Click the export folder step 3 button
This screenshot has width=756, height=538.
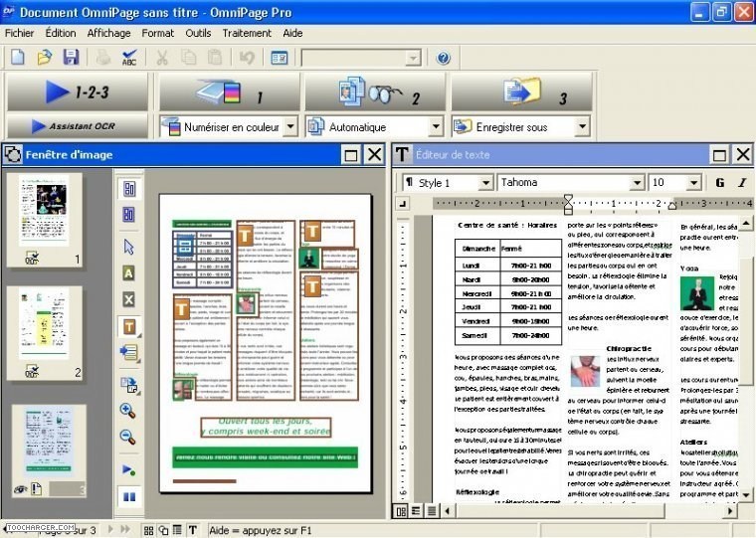[x=521, y=92]
